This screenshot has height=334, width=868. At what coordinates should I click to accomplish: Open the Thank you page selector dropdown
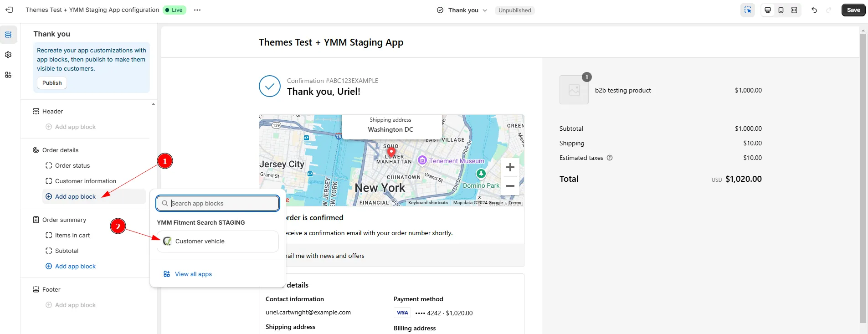tap(462, 10)
